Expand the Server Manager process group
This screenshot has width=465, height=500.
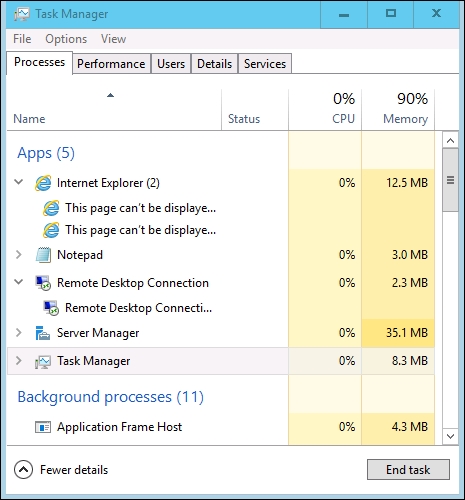tap(19, 333)
